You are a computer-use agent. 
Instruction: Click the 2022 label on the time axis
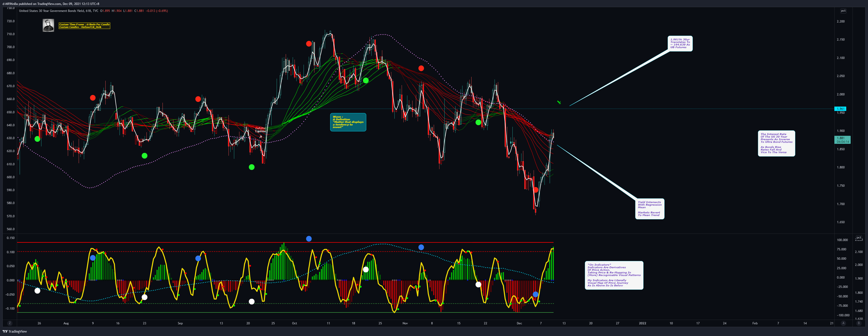643,323
